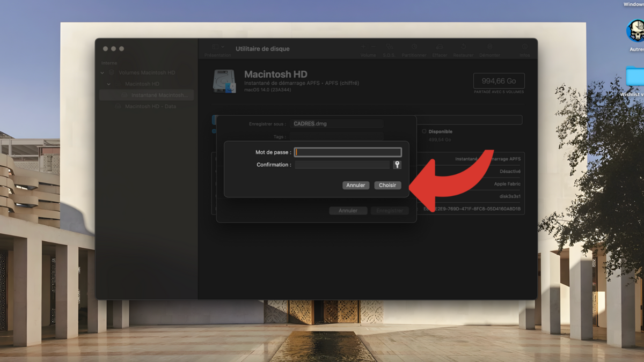Open the Présentation dropdown chevron

[x=223, y=47]
